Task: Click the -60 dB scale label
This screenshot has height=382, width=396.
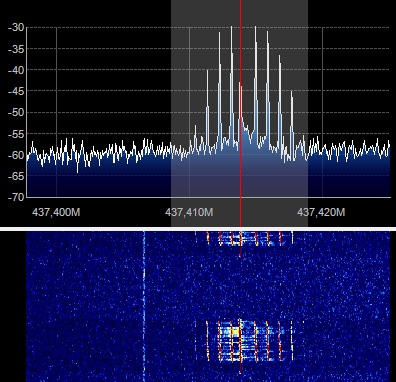Action: [16, 155]
